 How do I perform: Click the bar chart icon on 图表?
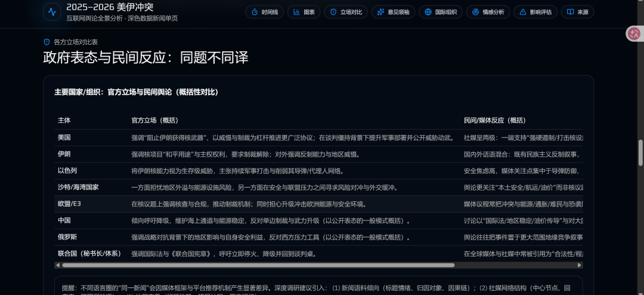coord(296,12)
